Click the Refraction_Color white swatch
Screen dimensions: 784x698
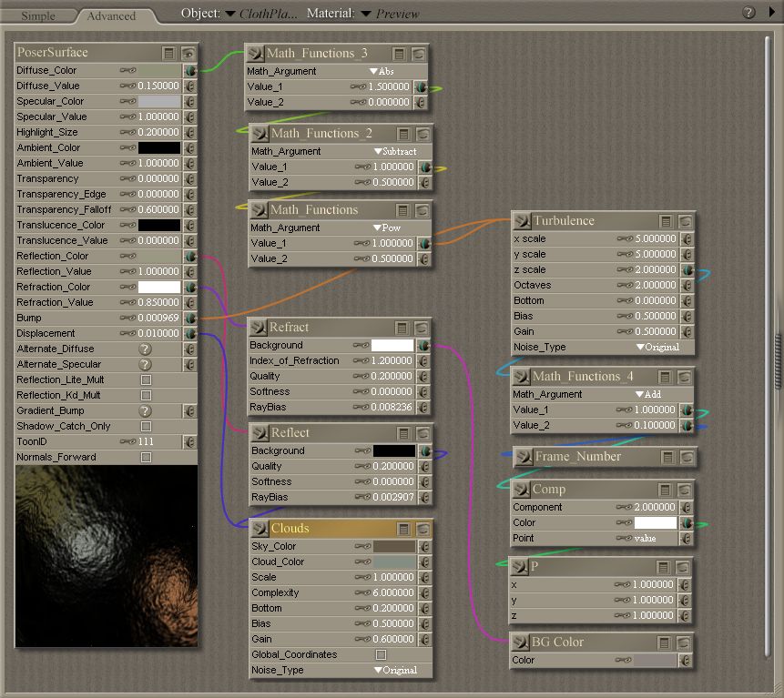158,288
